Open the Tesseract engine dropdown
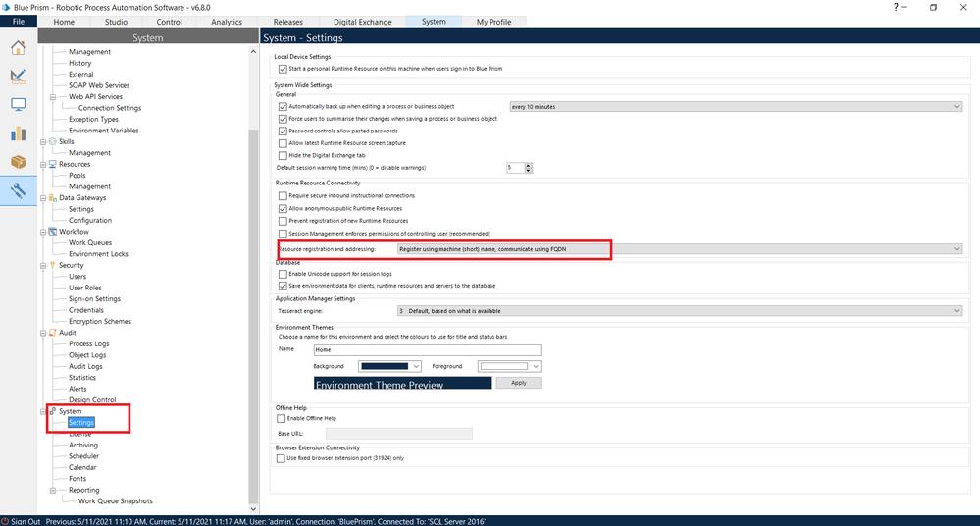Screen dimensions: 980x526 click(x=680, y=311)
